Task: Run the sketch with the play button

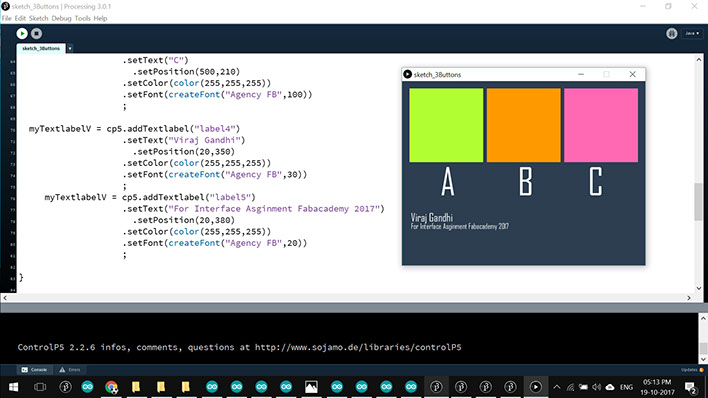Action: point(22,33)
